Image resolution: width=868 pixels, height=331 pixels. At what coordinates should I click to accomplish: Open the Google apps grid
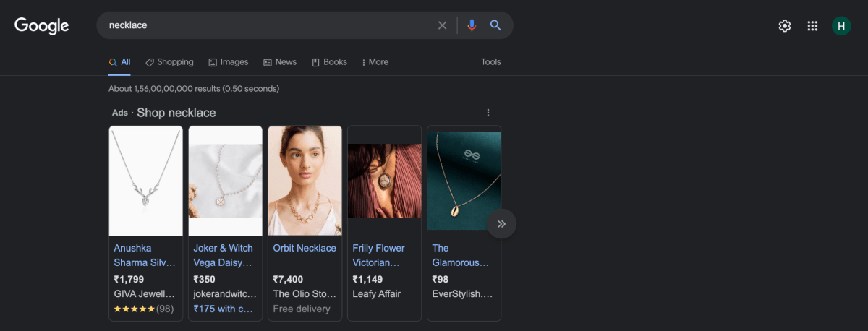click(x=812, y=26)
